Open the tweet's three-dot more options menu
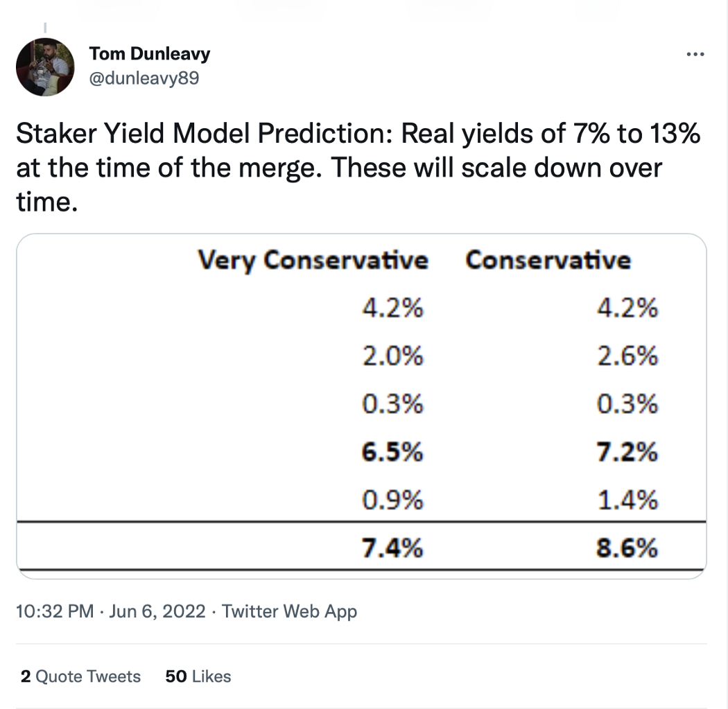Screen dimensions: 728x709 tap(695, 55)
